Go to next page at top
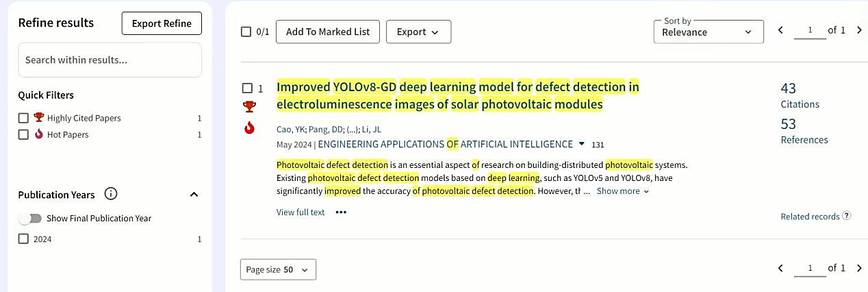The image size is (868, 292). click(859, 30)
